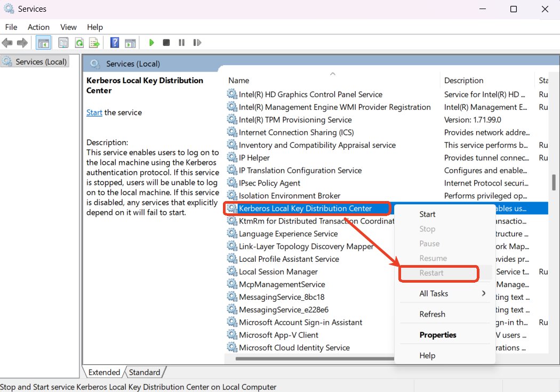Select Kerberos Local Key Distribution Center row

(x=306, y=208)
